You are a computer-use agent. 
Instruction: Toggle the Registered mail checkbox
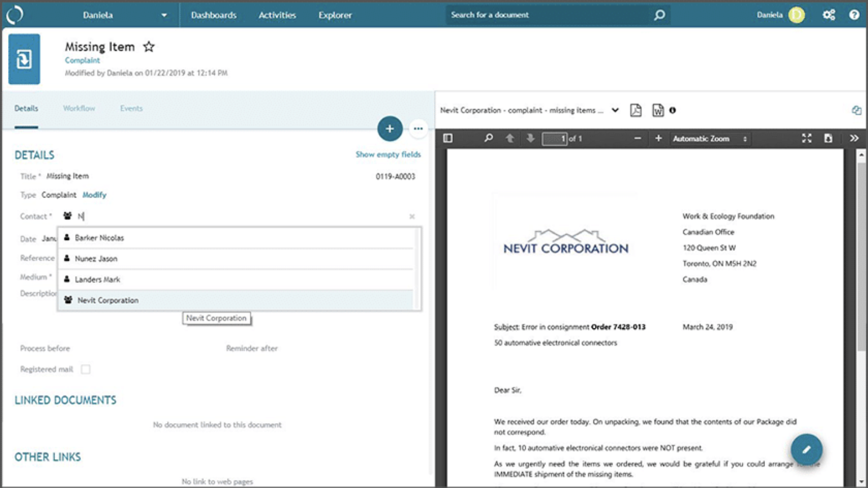[x=86, y=369]
